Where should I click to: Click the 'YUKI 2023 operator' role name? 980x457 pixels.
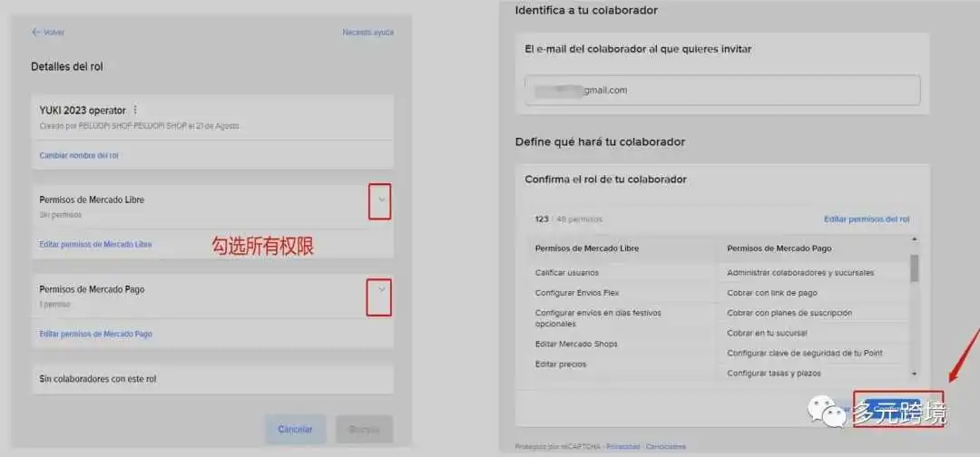83,111
